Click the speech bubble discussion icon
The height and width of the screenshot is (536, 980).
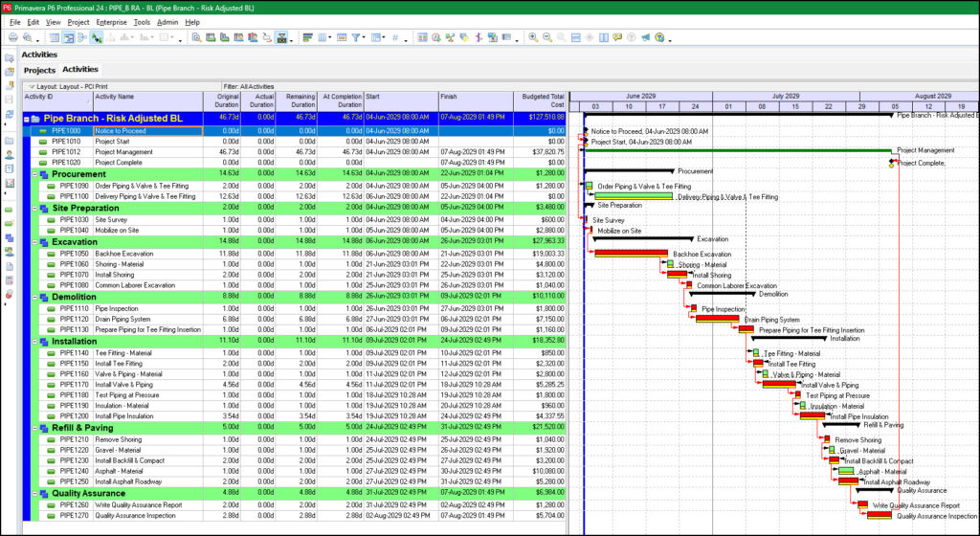[x=617, y=37]
